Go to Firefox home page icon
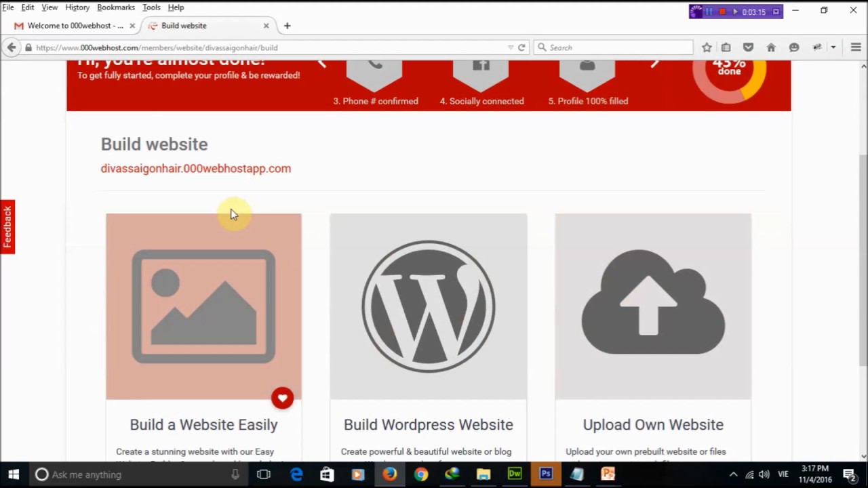868x488 pixels. [x=771, y=47]
